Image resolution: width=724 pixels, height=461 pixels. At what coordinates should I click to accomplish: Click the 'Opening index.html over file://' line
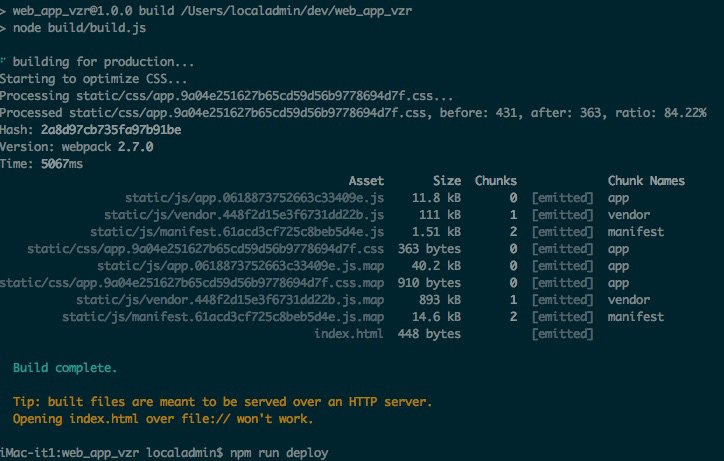click(x=156, y=419)
